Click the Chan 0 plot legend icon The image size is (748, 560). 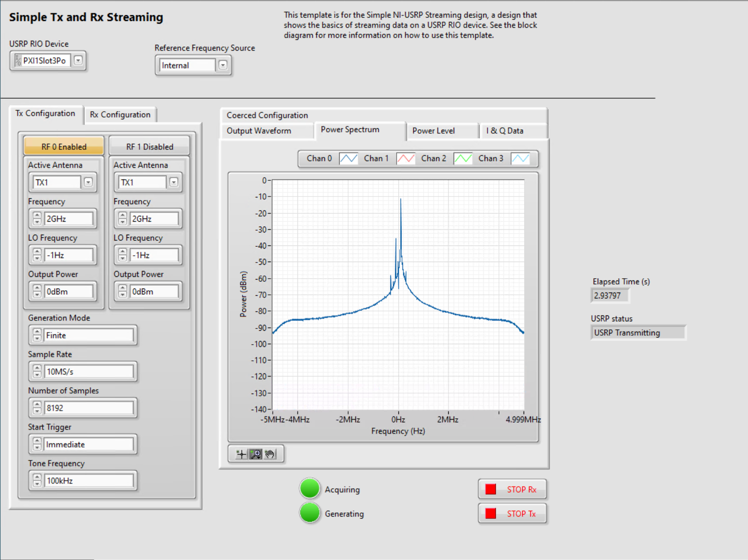348,158
